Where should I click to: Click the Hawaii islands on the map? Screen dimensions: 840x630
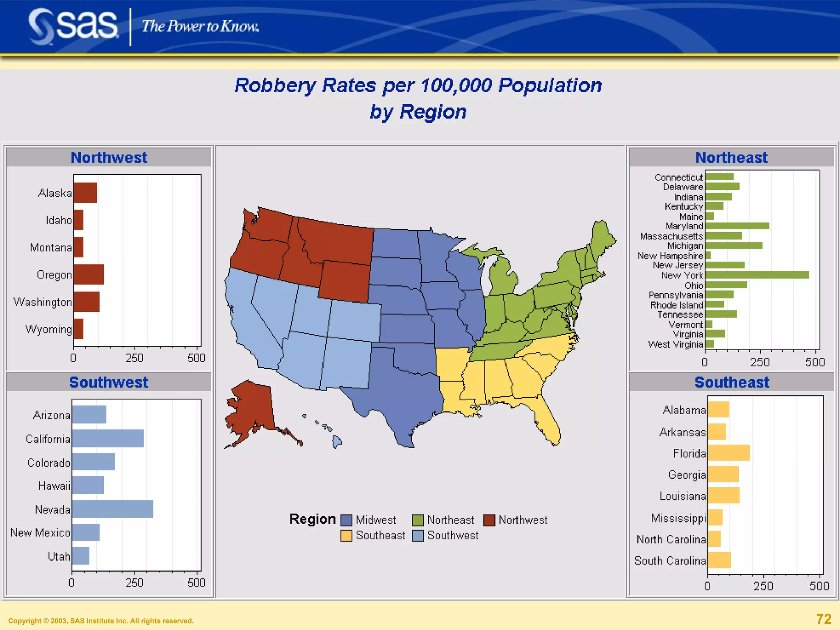click(x=336, y=441)
